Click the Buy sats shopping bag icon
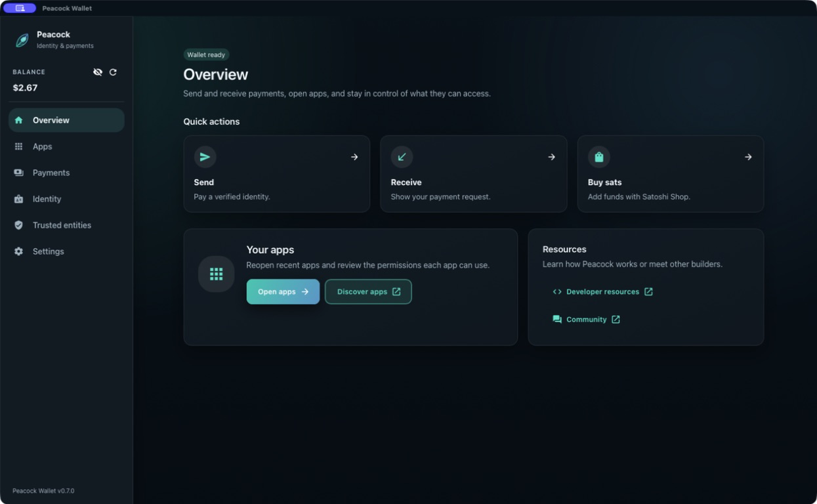 click(x=598, y=157)
